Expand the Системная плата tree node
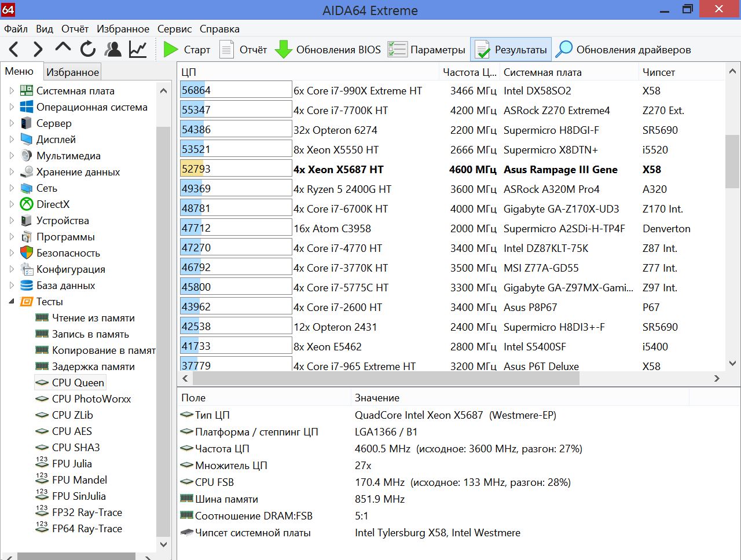The height and width of the screenshot is (560, 741). click(12, 91)
